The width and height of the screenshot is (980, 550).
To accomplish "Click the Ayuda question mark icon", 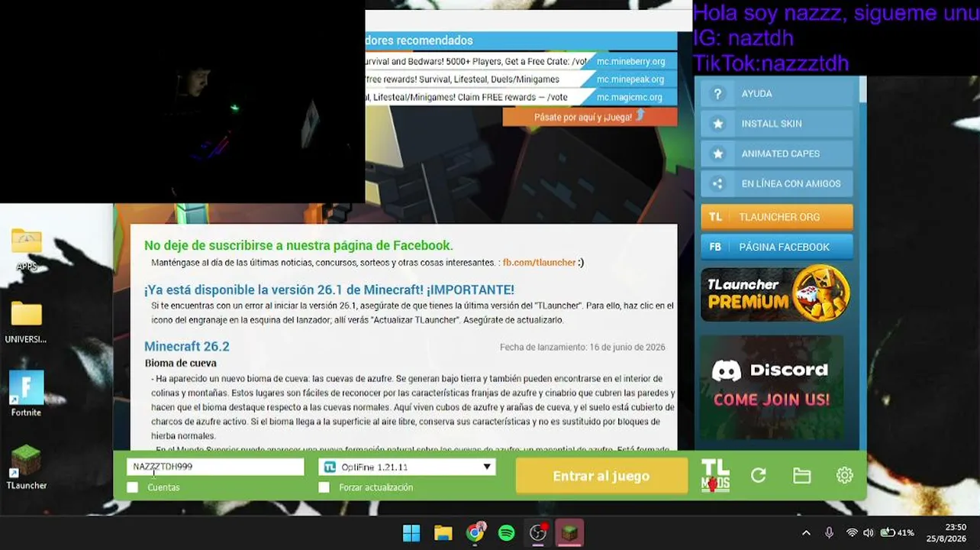I will click(717, 94).
